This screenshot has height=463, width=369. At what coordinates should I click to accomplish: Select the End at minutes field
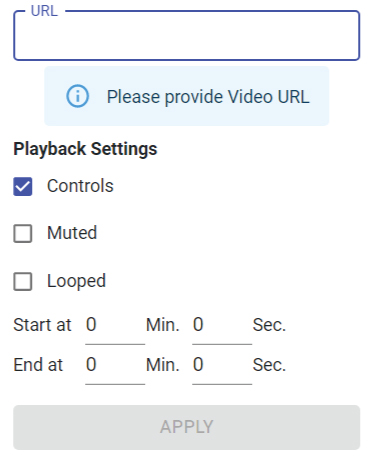coord(115,369)
